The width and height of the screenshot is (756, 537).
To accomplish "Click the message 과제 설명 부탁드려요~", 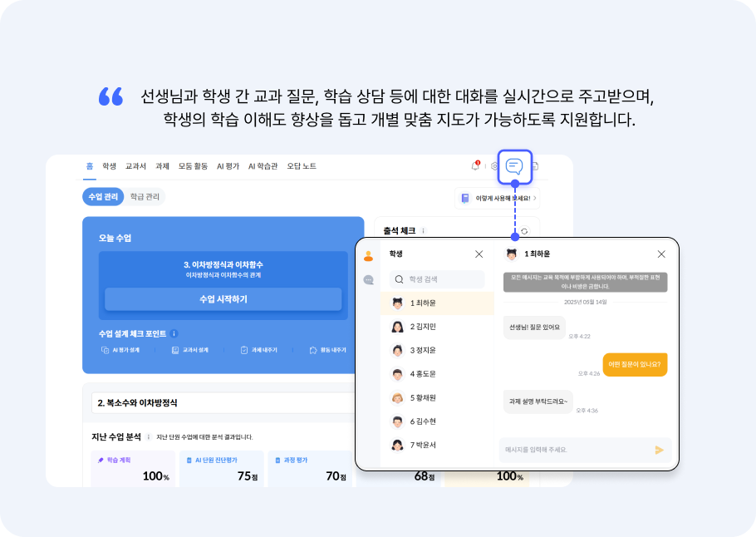I will 538,402.
